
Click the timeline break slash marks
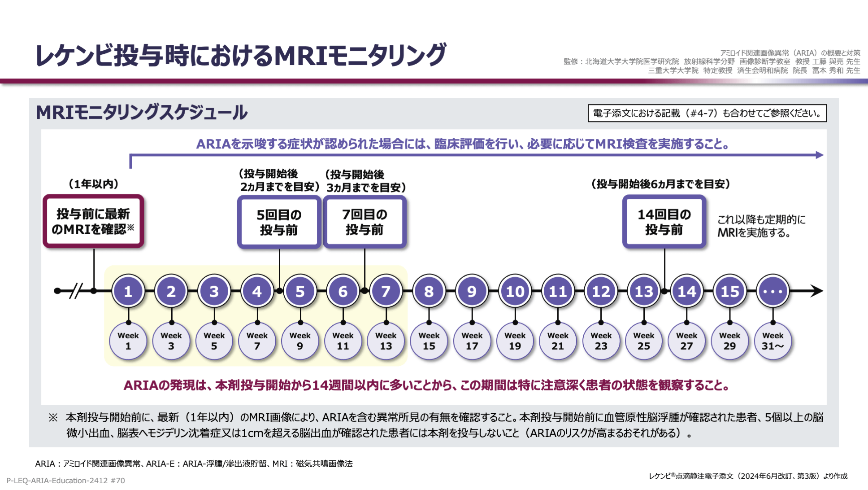click(76, 291)
